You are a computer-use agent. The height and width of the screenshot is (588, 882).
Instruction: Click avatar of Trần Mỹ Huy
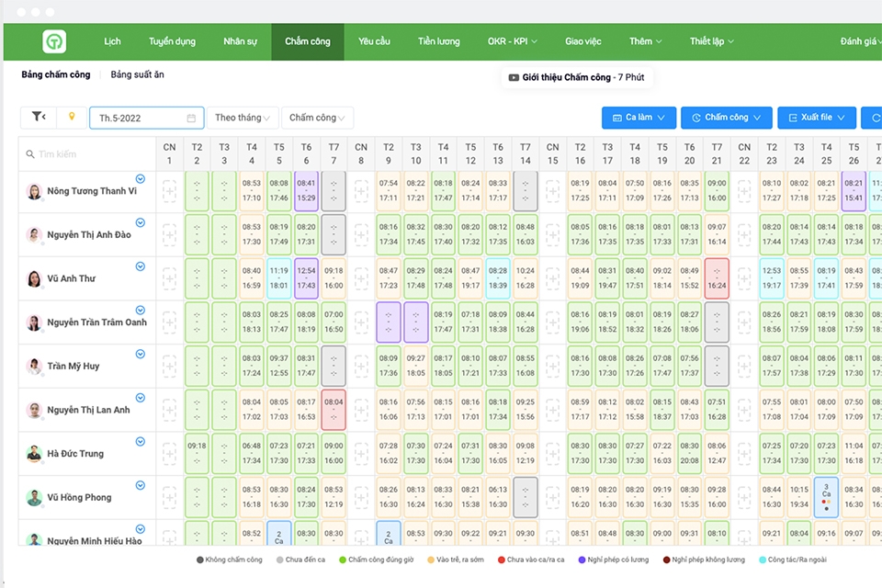coord(34,367)
